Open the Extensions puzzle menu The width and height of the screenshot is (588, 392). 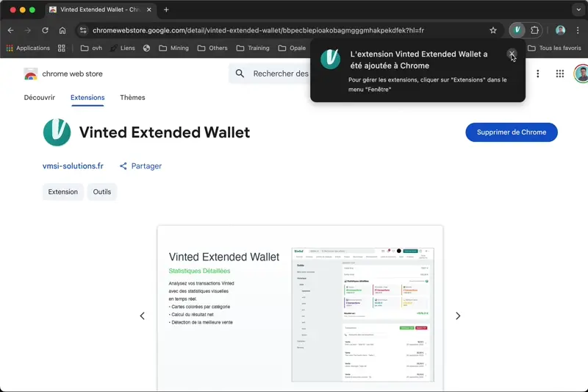coord(534,30)
